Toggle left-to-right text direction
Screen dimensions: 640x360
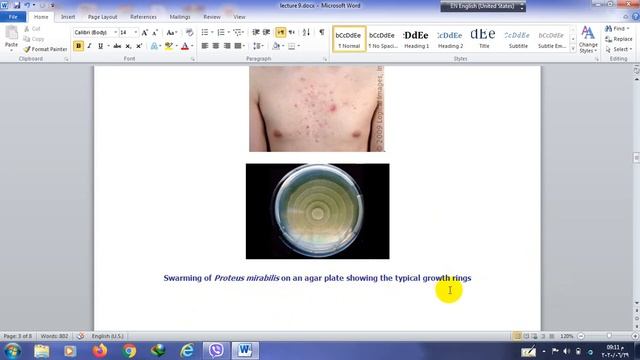[x=281, y=32]
